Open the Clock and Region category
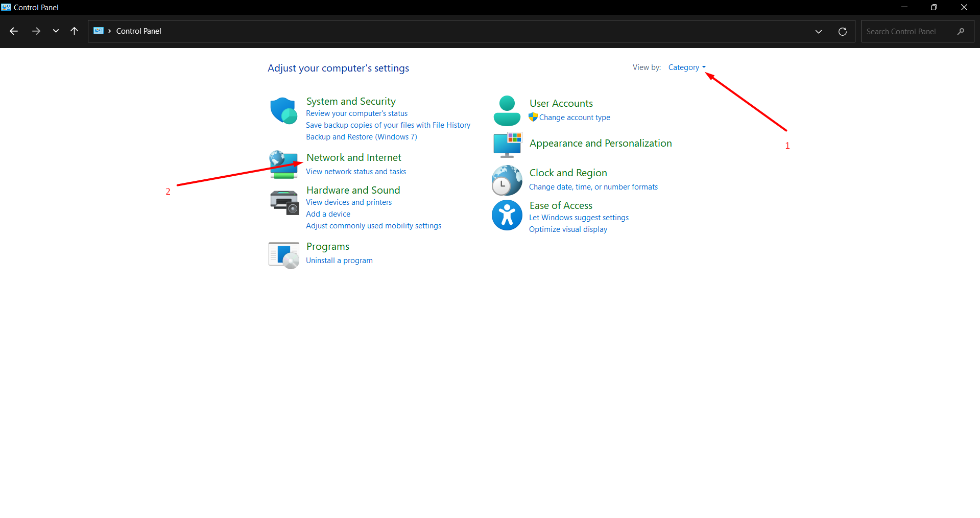Viewport: 980px width, 518px height. click(568, 173)
